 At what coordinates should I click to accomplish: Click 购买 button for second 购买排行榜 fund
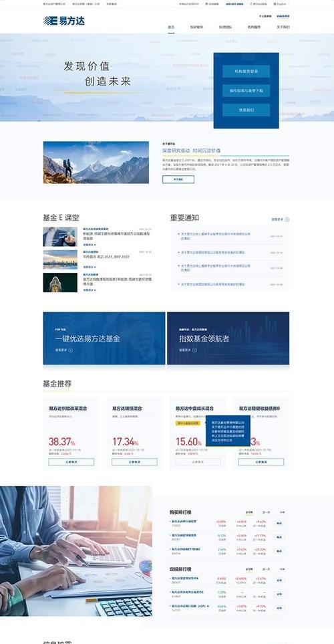(x=279, y=537)
